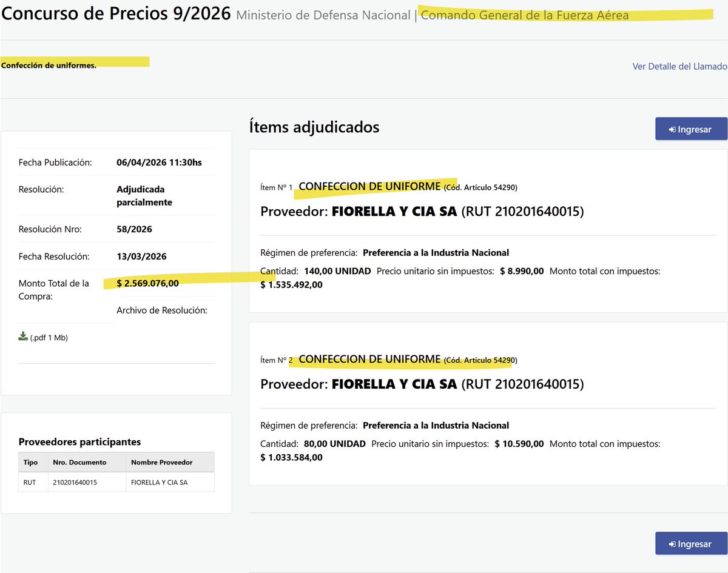The image size is (728, 573).
Task: Click total amount $ 2.569.076,00
Action: [x=147, y=283]
